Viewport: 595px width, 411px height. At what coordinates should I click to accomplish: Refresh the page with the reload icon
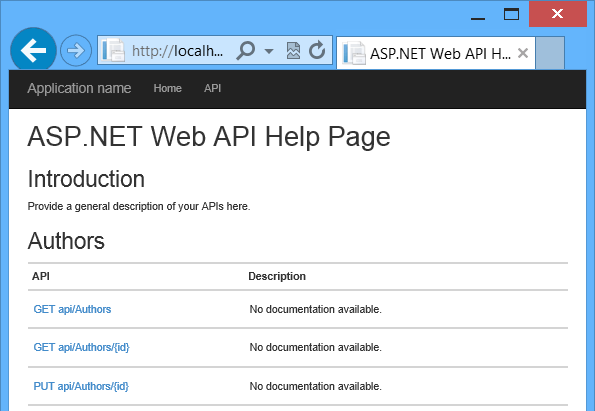pyautogui.click(x=317, y=50)
